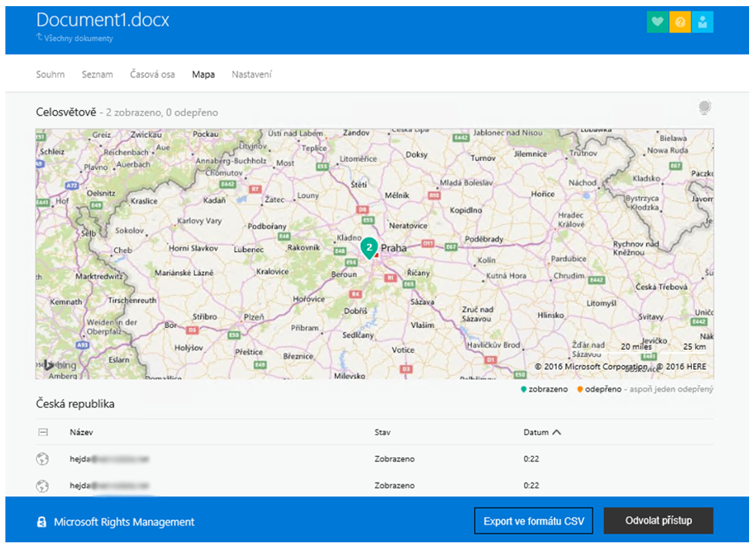
Task: Click the R10 road shield near Mladá Boleslav
Action: (435, 195)
